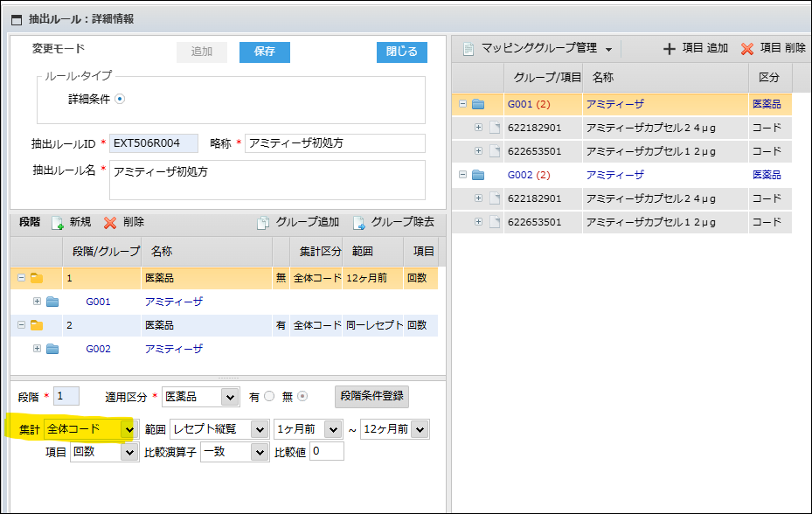This screenshot has width=812, height=514.
Task: Click the folder icon of G002 (2) group row
Action: (x=478, y=175)
